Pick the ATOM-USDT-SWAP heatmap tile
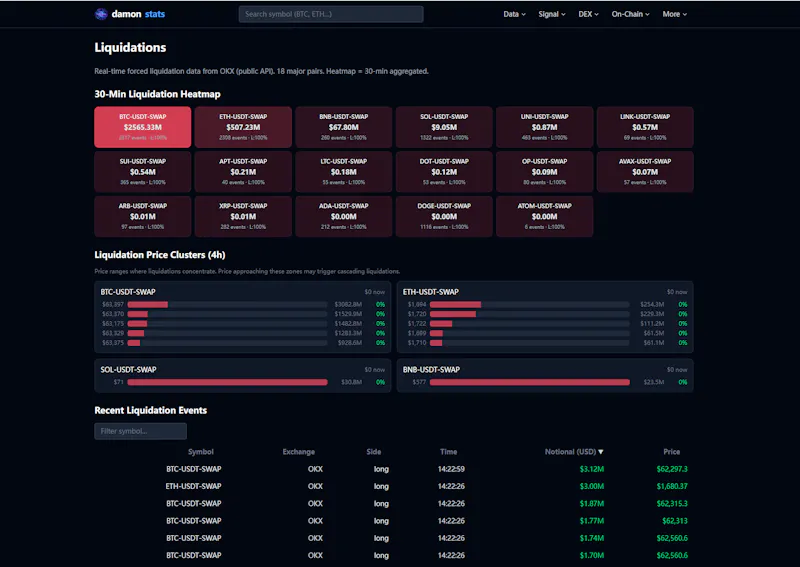 (544, 216)
